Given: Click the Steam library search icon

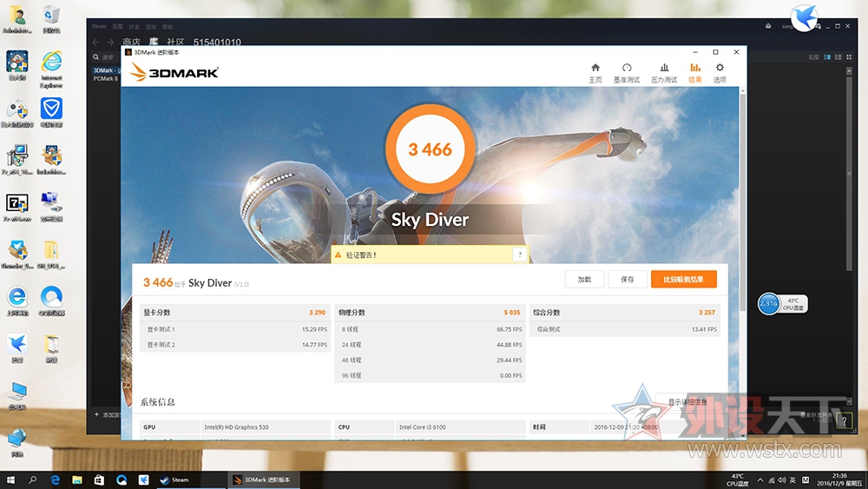Looking at the screenshot, I should click(x=95, y=57).
